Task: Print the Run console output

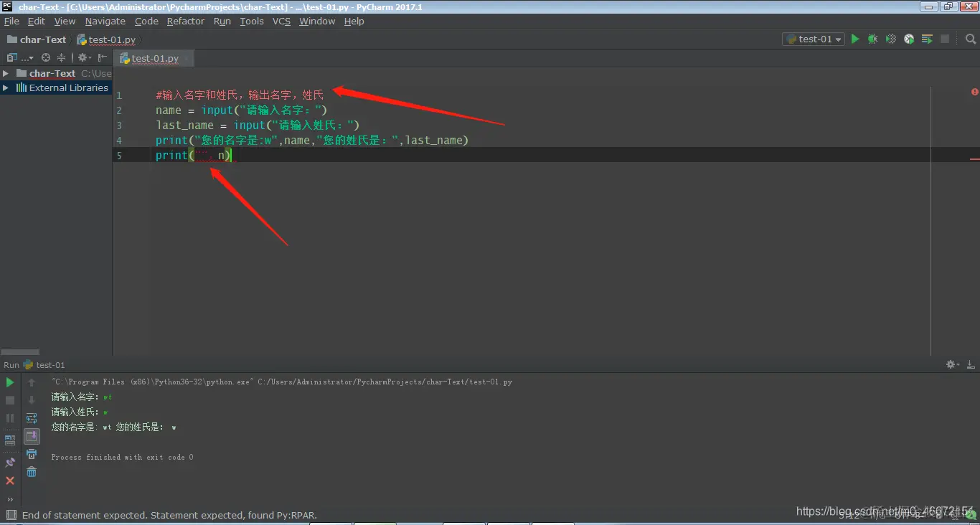Action: tap(32, 454)
